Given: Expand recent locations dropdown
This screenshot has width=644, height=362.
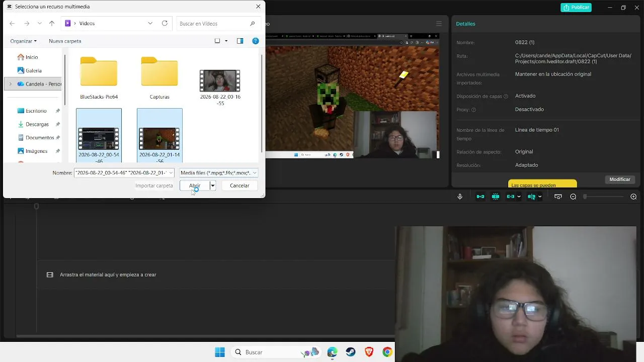Looking at the screenshot, I should tap(39, 24).
